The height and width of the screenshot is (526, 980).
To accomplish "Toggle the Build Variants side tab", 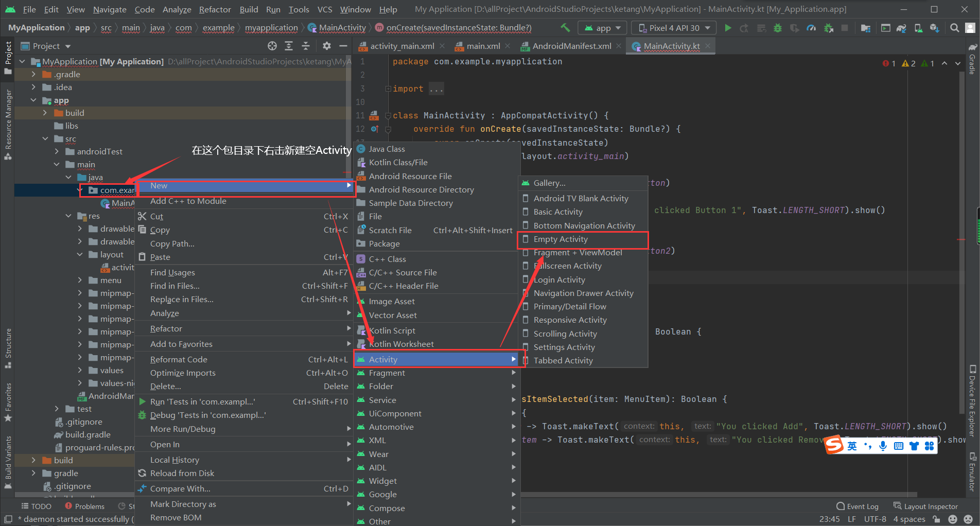I will tap(8, 462).
